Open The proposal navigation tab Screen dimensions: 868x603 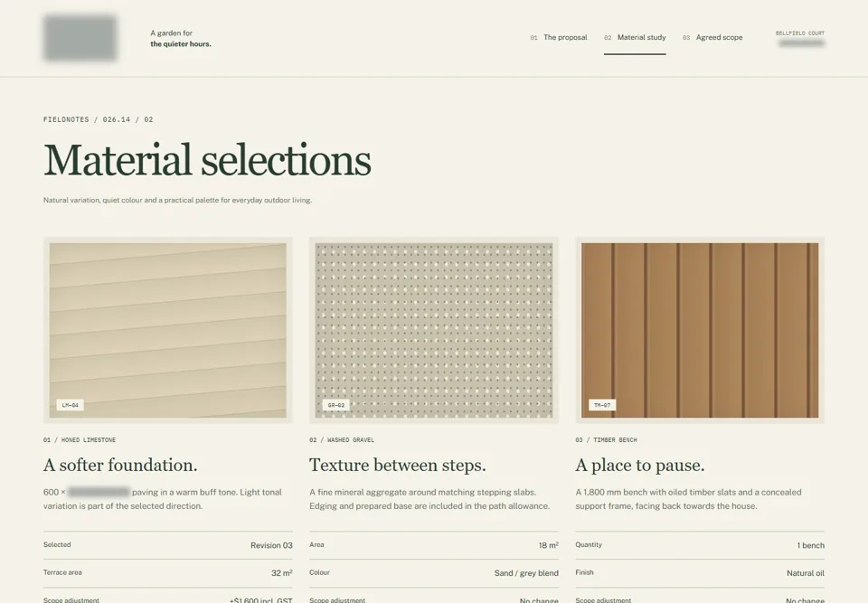point(559,38)
